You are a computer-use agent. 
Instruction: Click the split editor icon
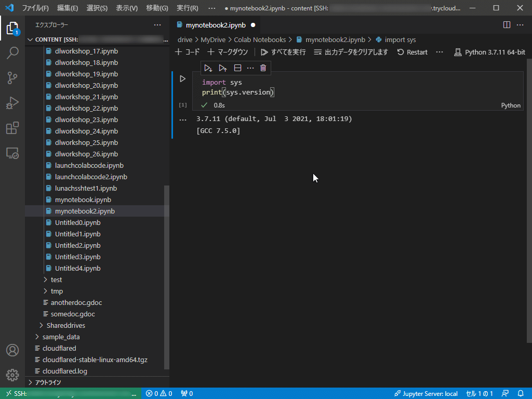(x=507, y=25)
